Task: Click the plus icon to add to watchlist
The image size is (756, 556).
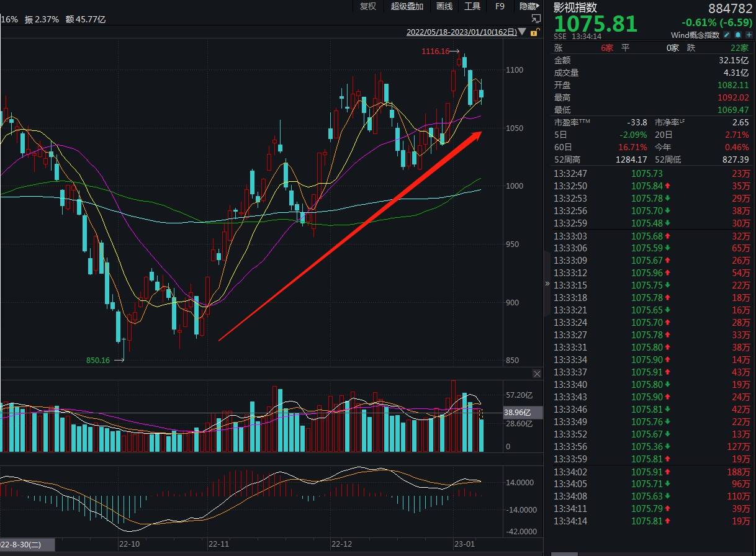Action: (x=749, y=35)
